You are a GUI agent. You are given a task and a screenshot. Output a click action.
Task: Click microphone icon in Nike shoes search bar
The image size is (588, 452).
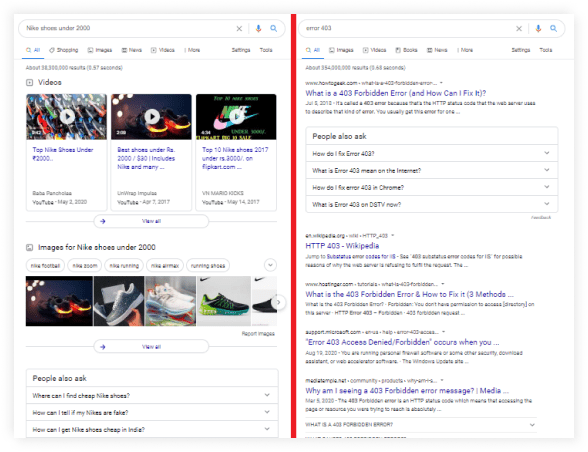[258, 29]
